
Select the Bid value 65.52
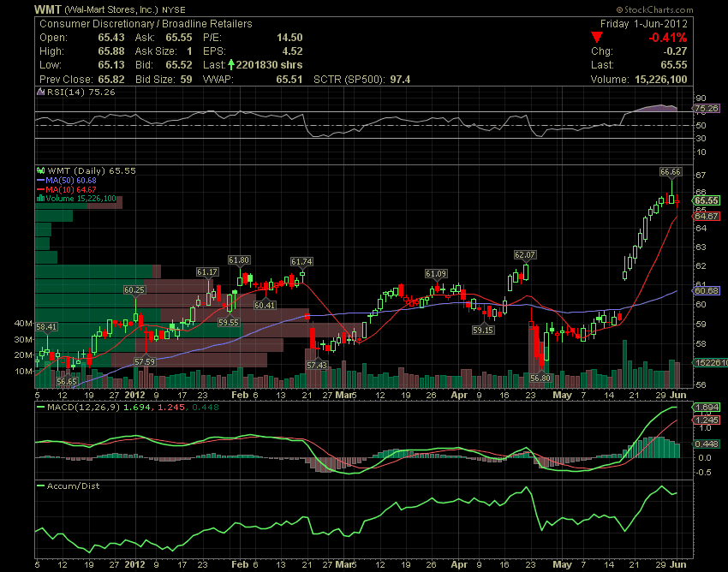coord(179,64)
